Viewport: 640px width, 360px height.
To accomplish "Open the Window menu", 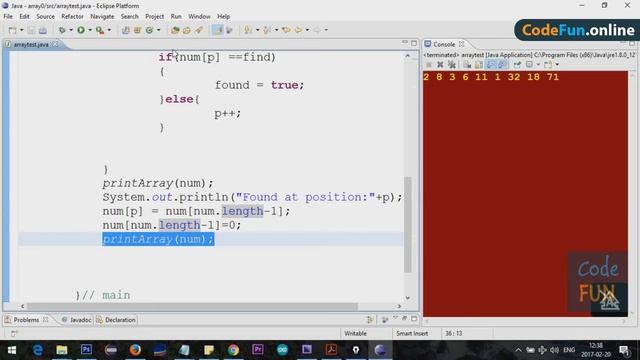I will (x=199, y=16).
